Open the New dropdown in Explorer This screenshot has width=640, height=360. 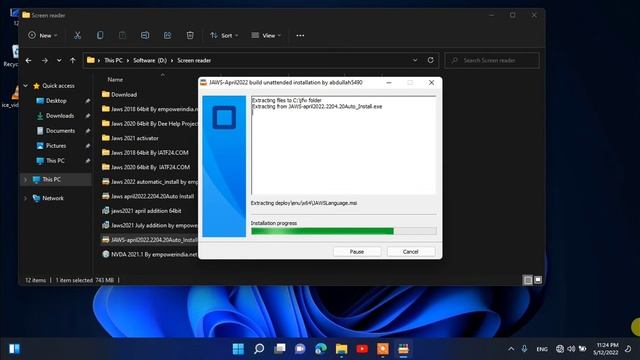[43, 36]
